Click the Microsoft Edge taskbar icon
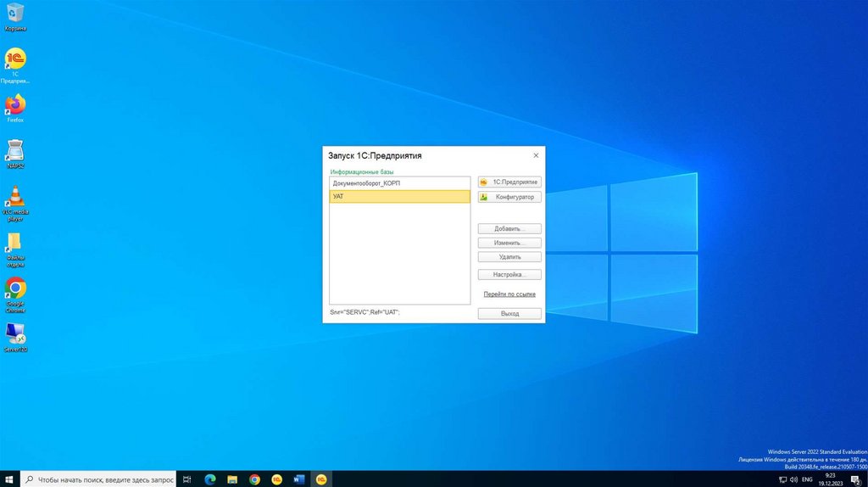 pos(210,479)
